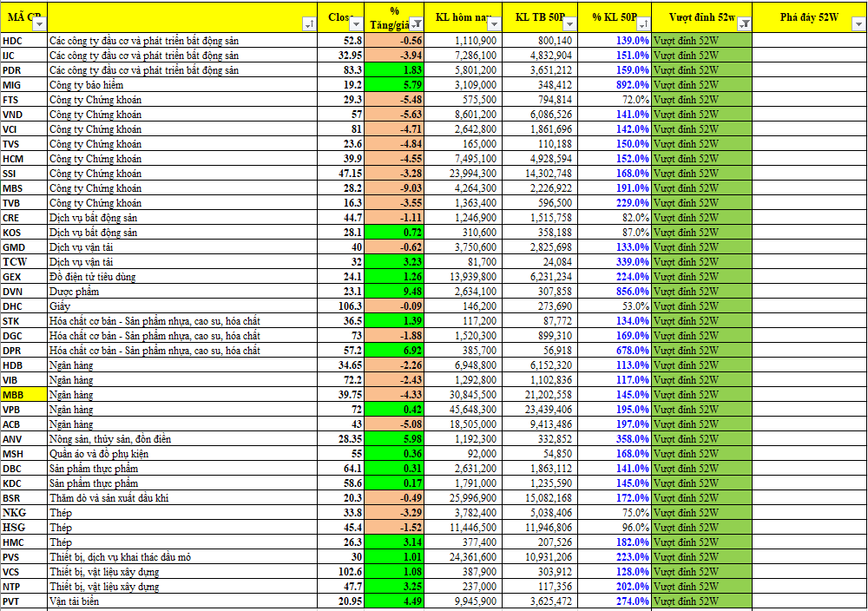Image resolution: width=868 pixels, height=611 pixels.
Task: Select the Vượt đỉnh 52W cell for GEX
Action: [701, 277]
